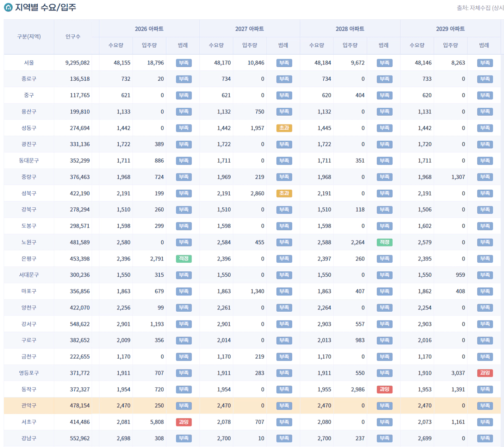Click the 인구수 column header
This screenshot has height=447, width=504.
click(73, 37)
